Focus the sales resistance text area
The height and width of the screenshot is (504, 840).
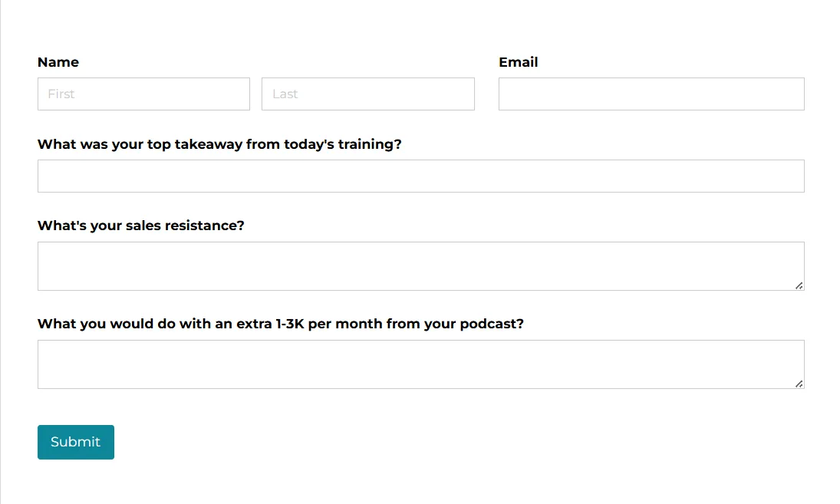point(420,266)
